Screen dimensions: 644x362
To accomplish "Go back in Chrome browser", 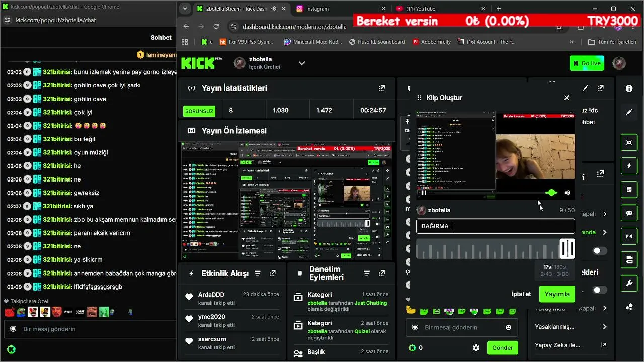I will pyautogui.click(x=186, y=27).
